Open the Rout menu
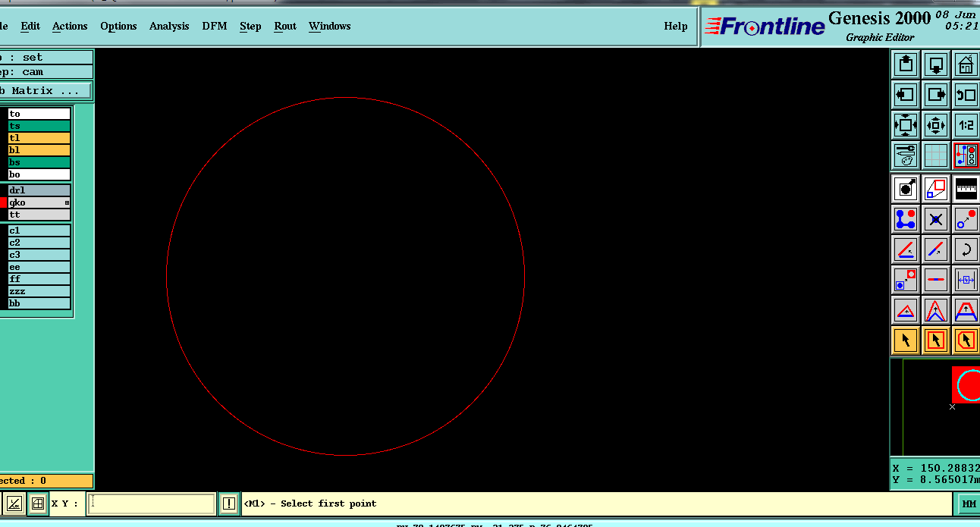Screen dimensions: 980x527 285,26
